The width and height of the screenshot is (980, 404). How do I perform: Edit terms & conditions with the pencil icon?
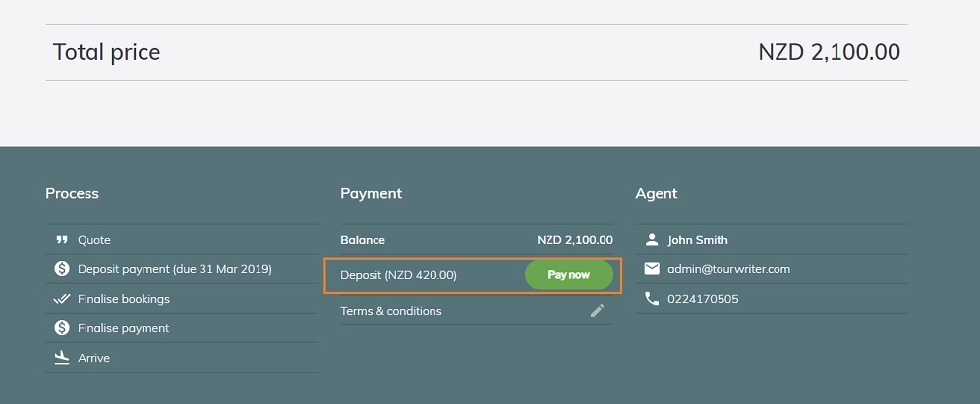597,311
